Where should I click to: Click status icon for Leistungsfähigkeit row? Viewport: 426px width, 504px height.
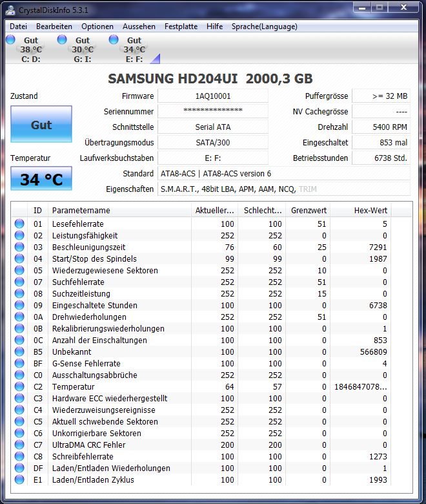[x=19, y=235]
